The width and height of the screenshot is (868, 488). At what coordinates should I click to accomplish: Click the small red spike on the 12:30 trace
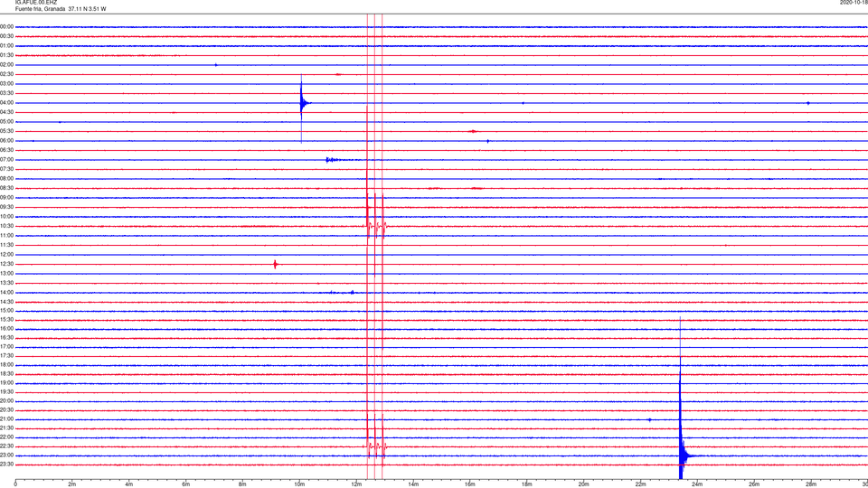pos(275,265)
